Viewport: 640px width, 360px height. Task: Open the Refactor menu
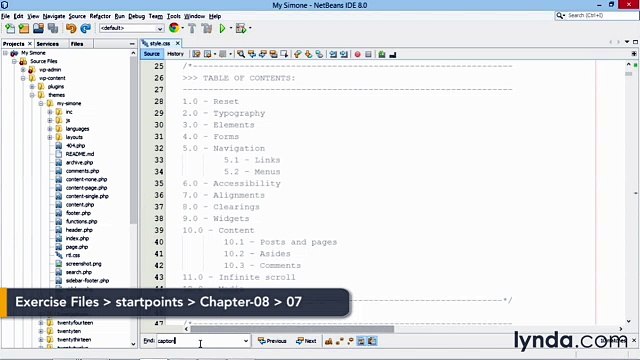[100, 16]
